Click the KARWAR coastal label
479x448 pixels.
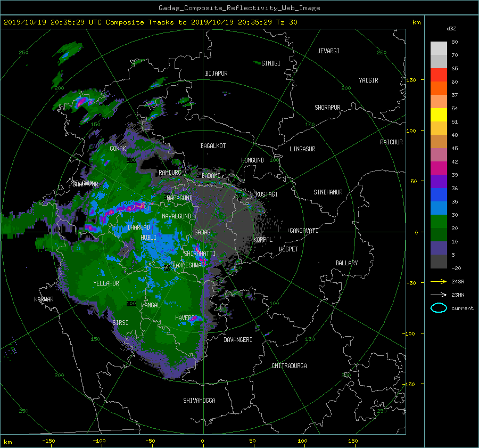pyautogui.click(x=44, y=299)
